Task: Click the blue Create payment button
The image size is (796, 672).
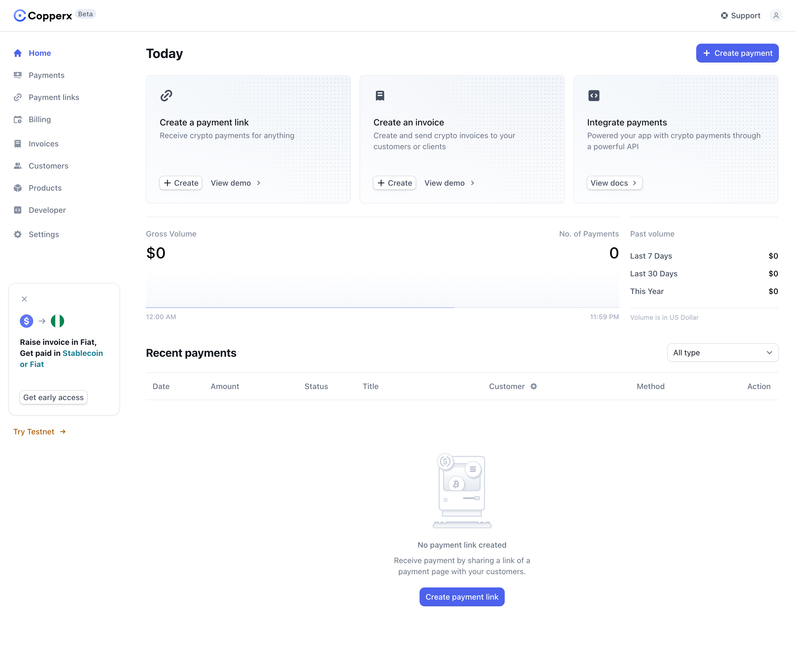Action: pos(737,53)
